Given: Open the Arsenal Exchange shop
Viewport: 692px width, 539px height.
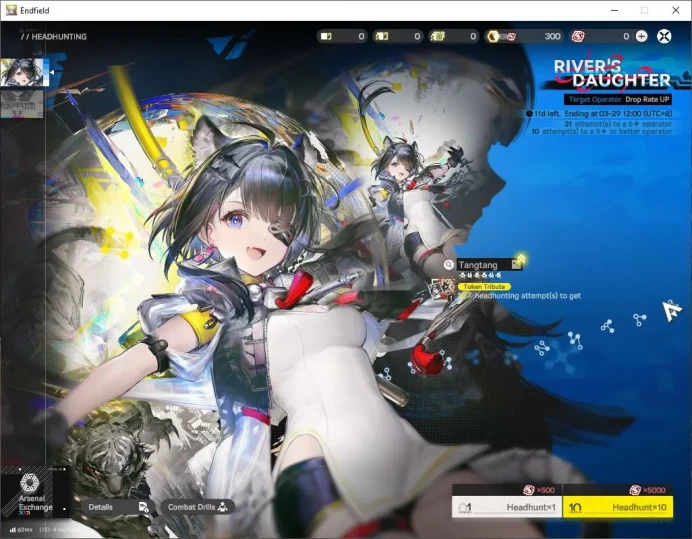Looking at the screenshot, I should [33, 494].
